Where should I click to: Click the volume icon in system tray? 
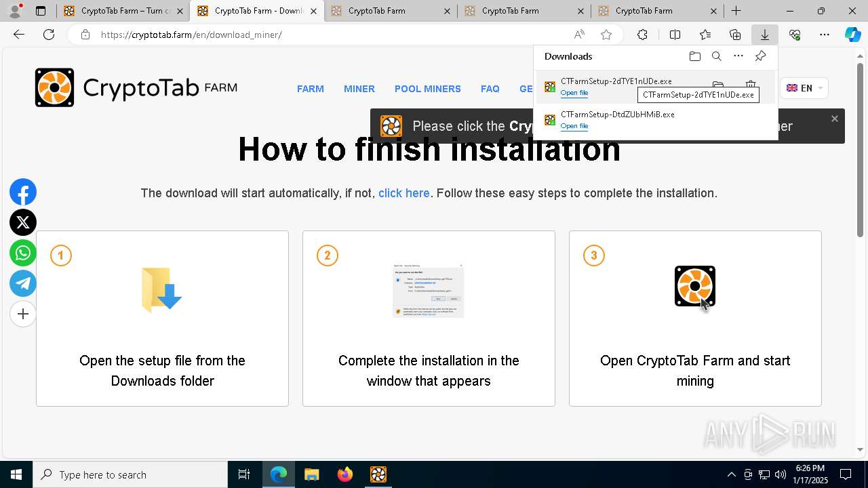(781, 474)
